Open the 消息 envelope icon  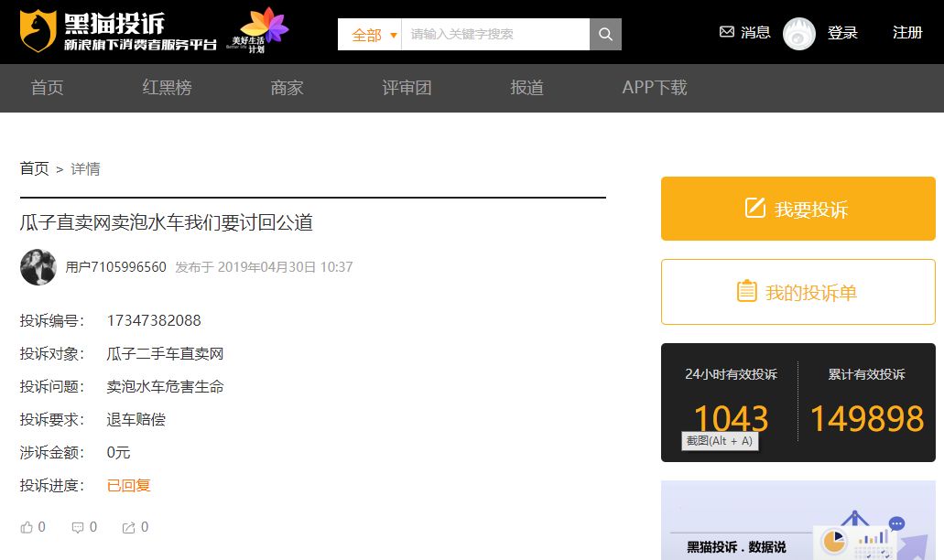pyautogui.click(x=727, y=32)
